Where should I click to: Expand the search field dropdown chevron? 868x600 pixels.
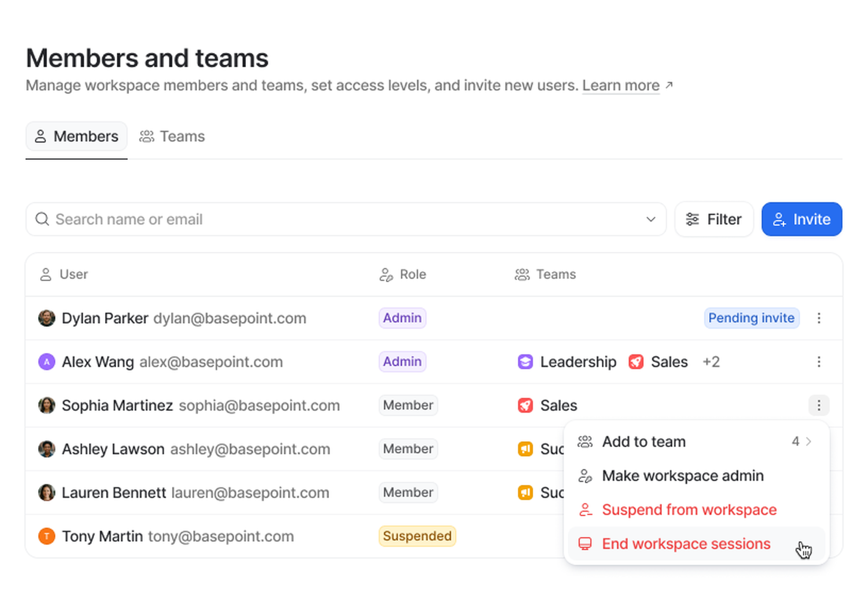tap(651, 219)
